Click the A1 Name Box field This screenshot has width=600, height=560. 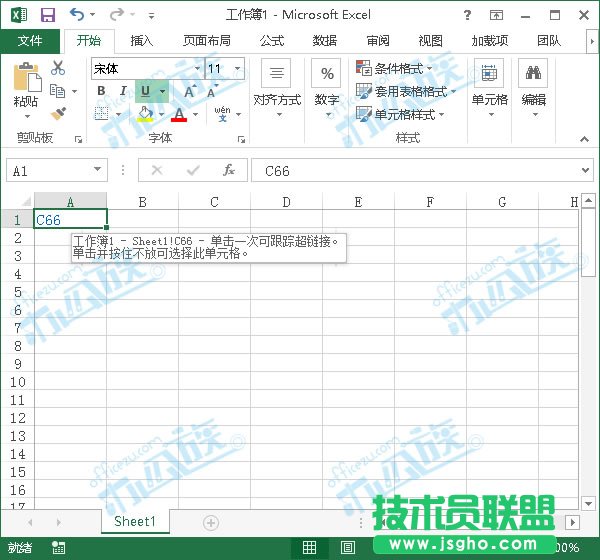point(50,170)
